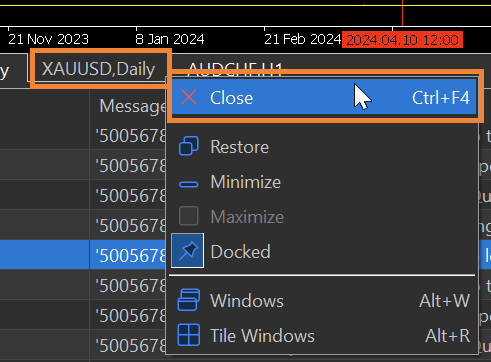
Task: Click the Windows stacked-panels icon
Action: tap(189, 300)
